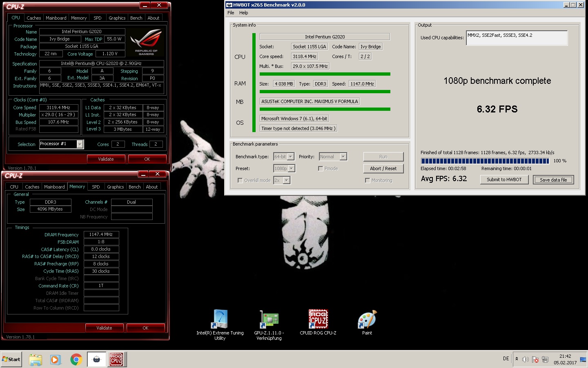Open Windows Media Player taskbar icon
Viewport: 588px width, 368px height.
point(55,359)
